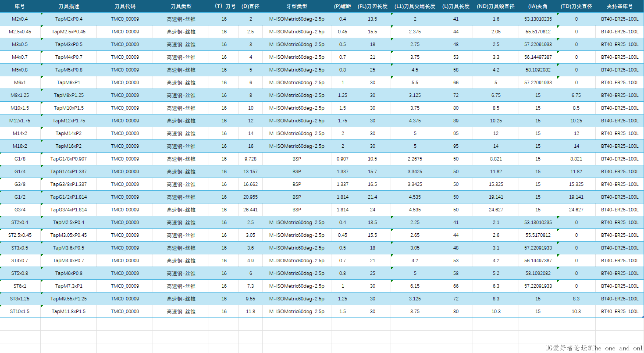Click diameter value 16.662
The image size is (644, 353).
pyautogui.click(x=250, y=184)
